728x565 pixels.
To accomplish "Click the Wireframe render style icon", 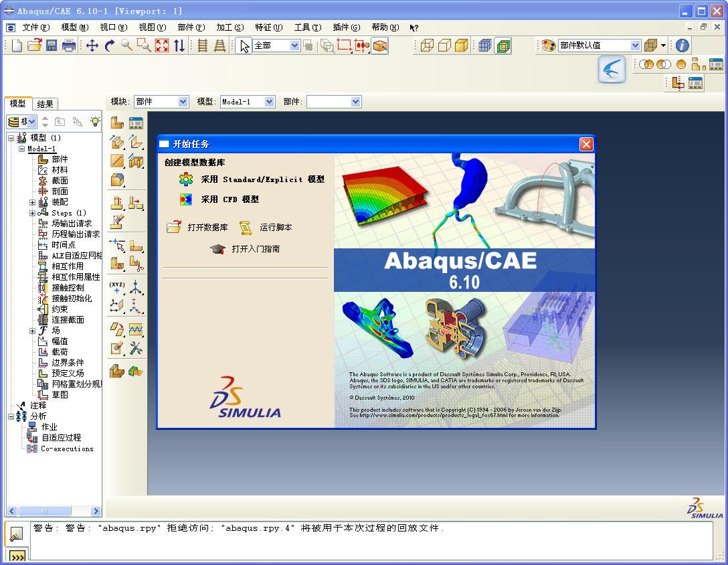I will (x=427, y=46).
